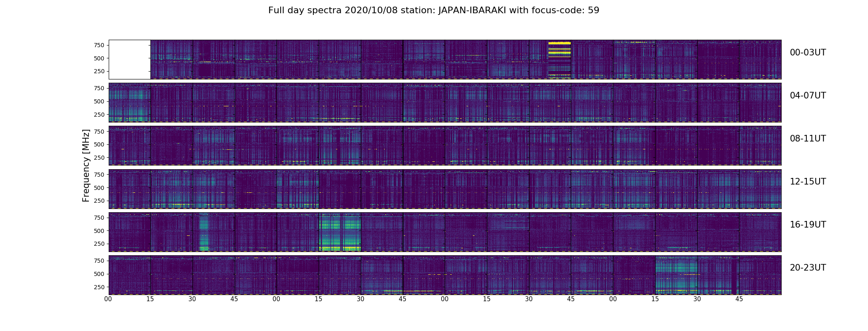Viewport: 868px width, 331px height.
Task: Click the '750' tick of the 00-03UT row
Action: [99, 45]
